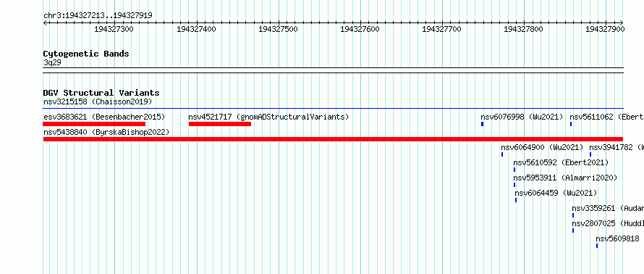The width and height of the screenshot is (644, 274).
Task: Click ruler position 194327700
Action: point(441,29)
